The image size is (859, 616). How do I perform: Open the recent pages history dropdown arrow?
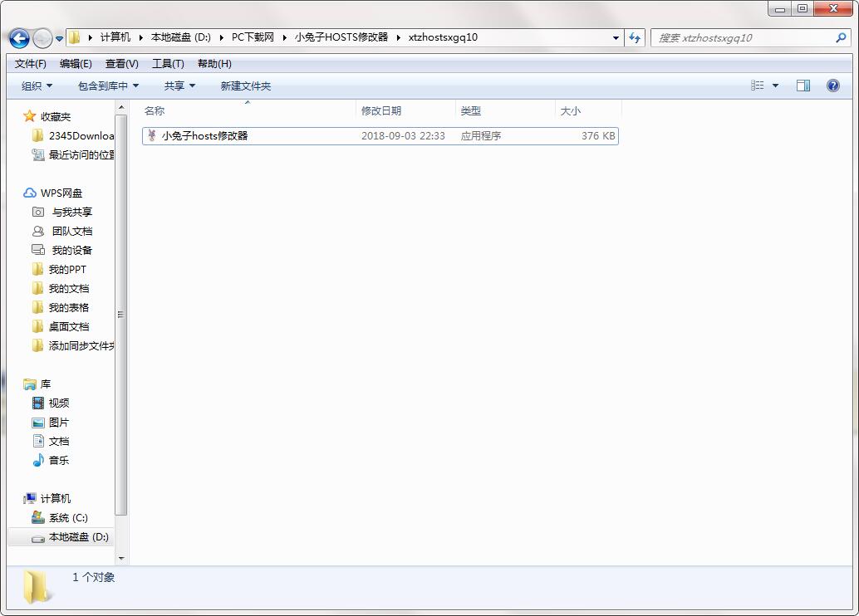[x=59, y=39]
